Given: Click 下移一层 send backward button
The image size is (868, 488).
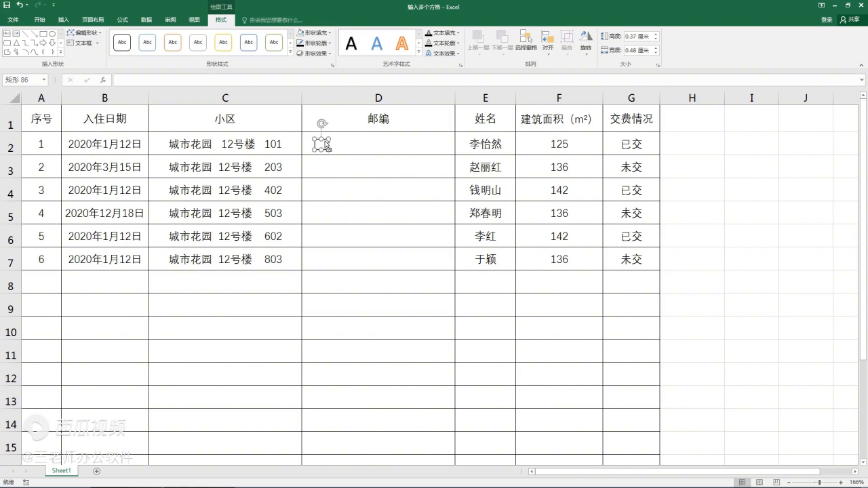Looking at the screenshot, I should pos(502,42).
